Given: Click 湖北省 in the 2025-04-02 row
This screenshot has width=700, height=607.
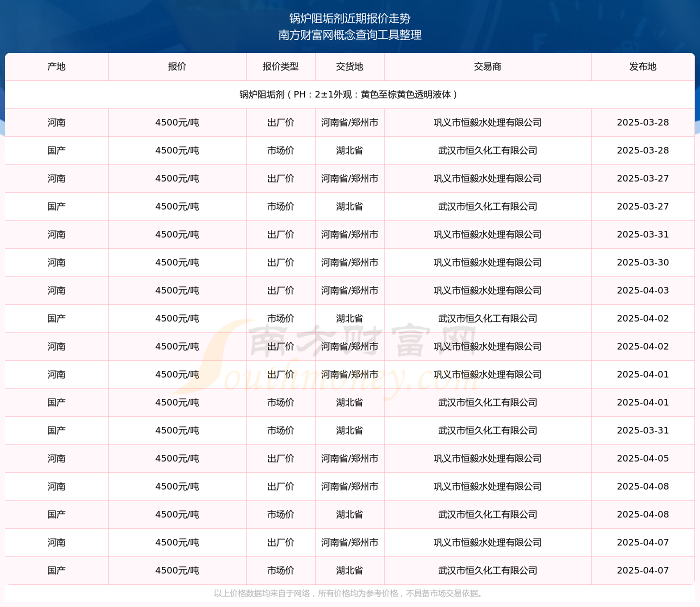Looking at the screenshot, I should (x=349, y=318).
